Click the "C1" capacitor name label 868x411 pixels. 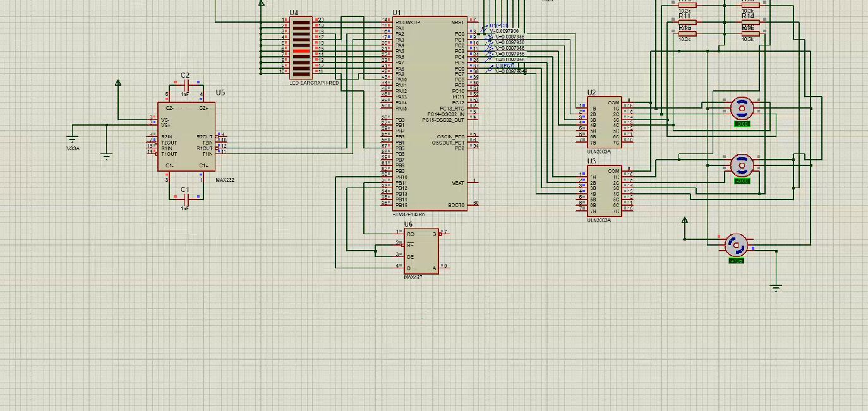pos(185,190)
